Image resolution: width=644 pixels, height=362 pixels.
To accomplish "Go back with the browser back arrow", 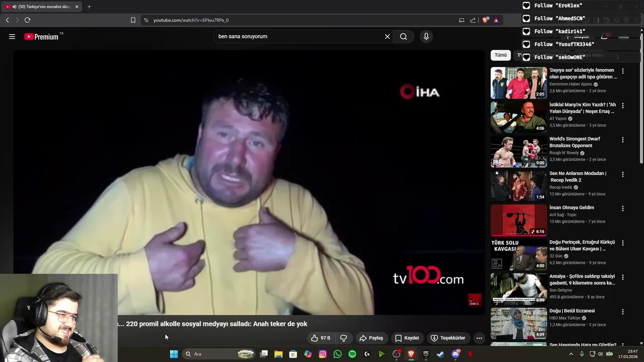I will point(8,20).
